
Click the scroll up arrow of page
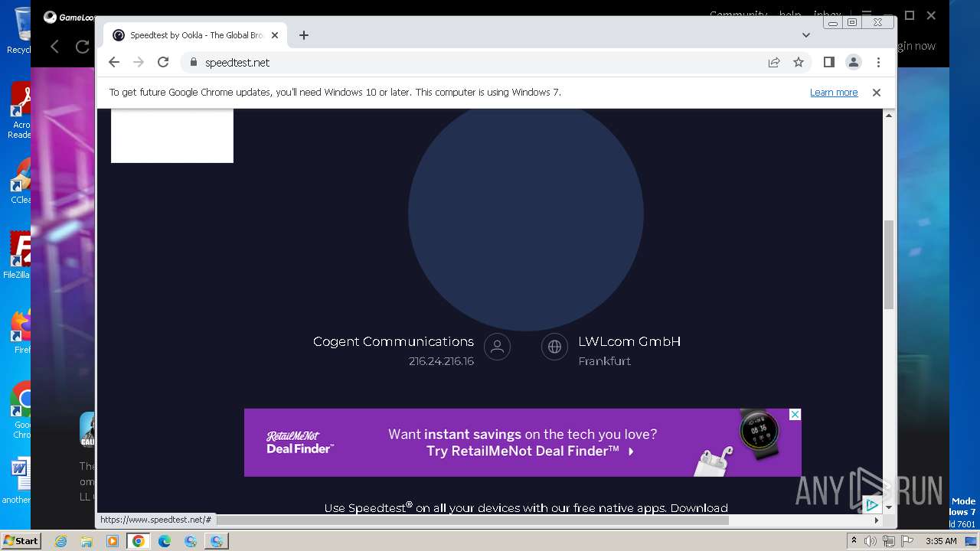tap(889, 115)
